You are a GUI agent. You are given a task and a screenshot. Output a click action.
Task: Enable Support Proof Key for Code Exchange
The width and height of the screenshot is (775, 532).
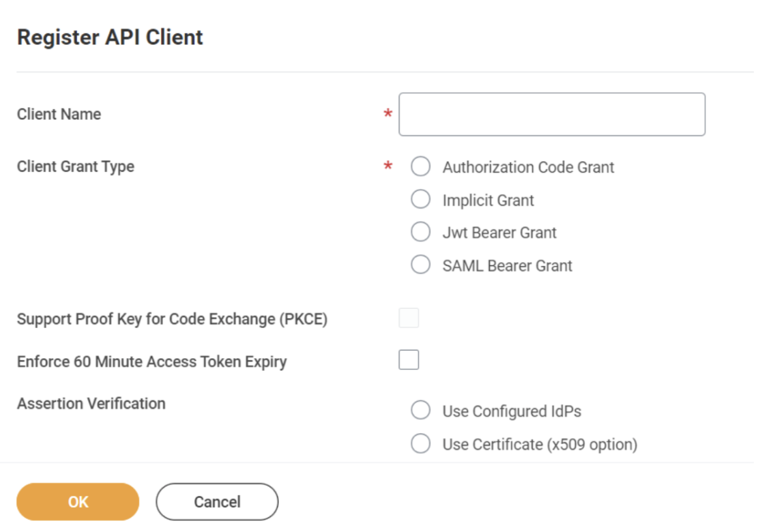point(409,318)
